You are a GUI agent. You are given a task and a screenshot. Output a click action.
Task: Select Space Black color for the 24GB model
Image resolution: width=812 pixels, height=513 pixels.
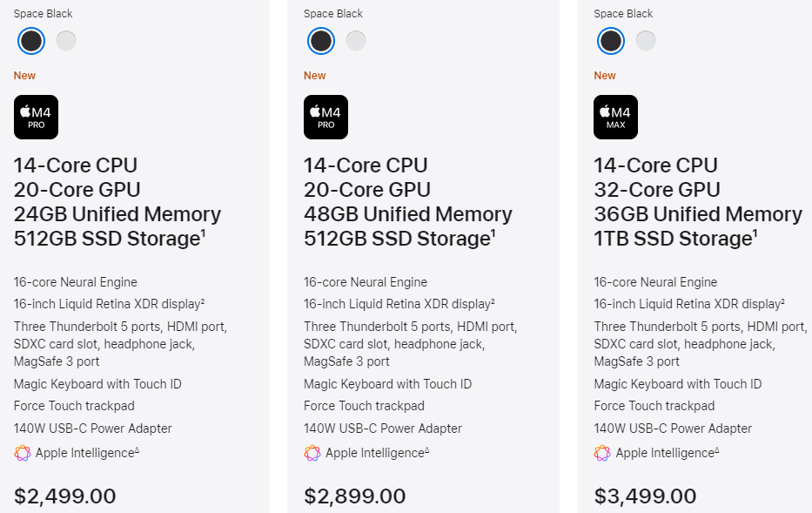(x=31, y=40)
